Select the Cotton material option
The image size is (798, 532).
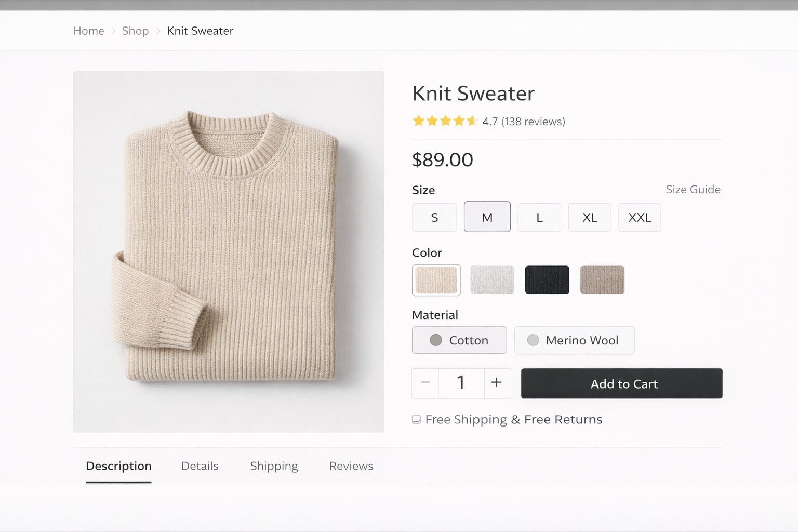(x=459, y=340)
